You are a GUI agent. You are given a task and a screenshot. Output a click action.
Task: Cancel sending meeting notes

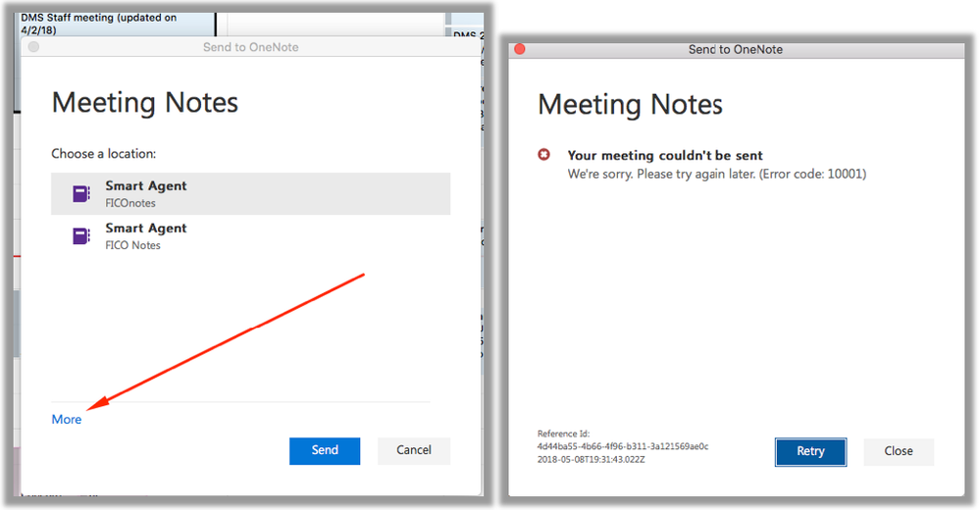pyautogui.click(x=414, y=450)
